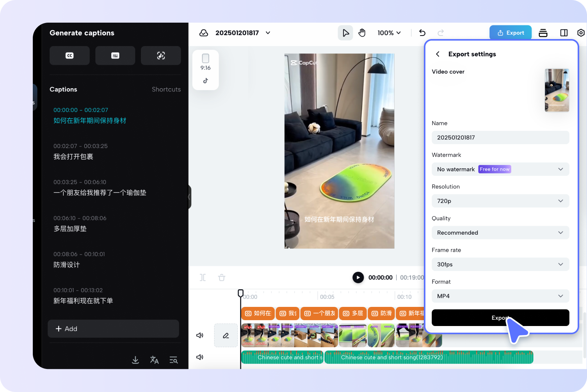Expand the Resolution 720p dropdown

pos(500,201)
